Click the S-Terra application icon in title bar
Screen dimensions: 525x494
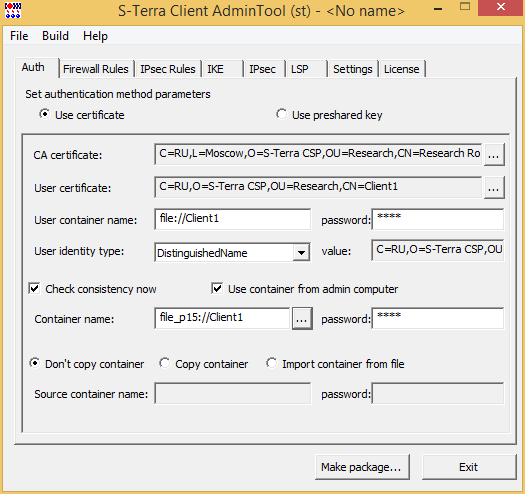click(13, 10)
